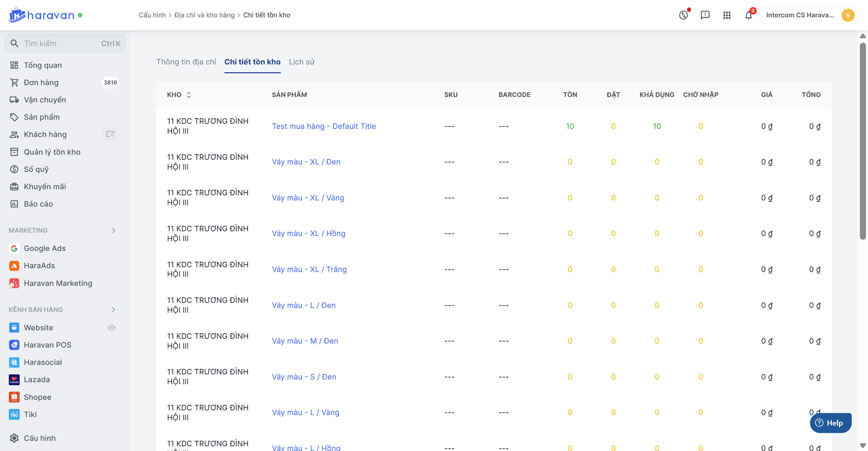The width and height of the screenshot is (868, 451).
Task: Open Google Ads marketing item
Action: (x=44, y=248)
